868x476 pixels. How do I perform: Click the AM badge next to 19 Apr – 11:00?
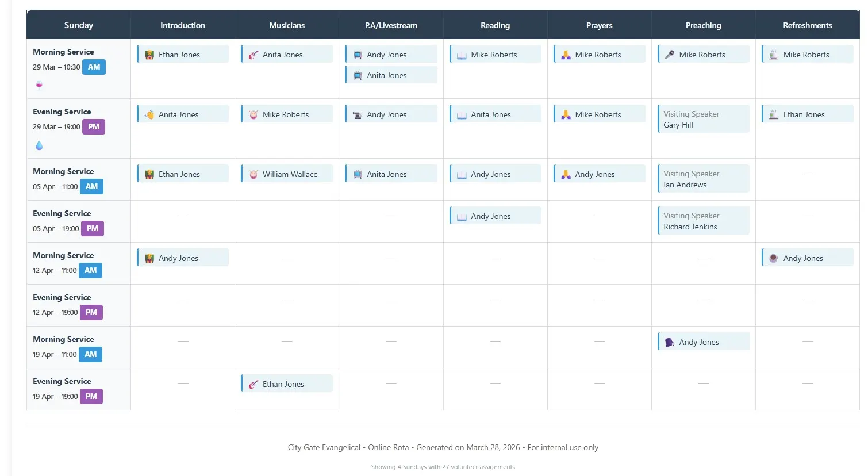click(91, 355)
